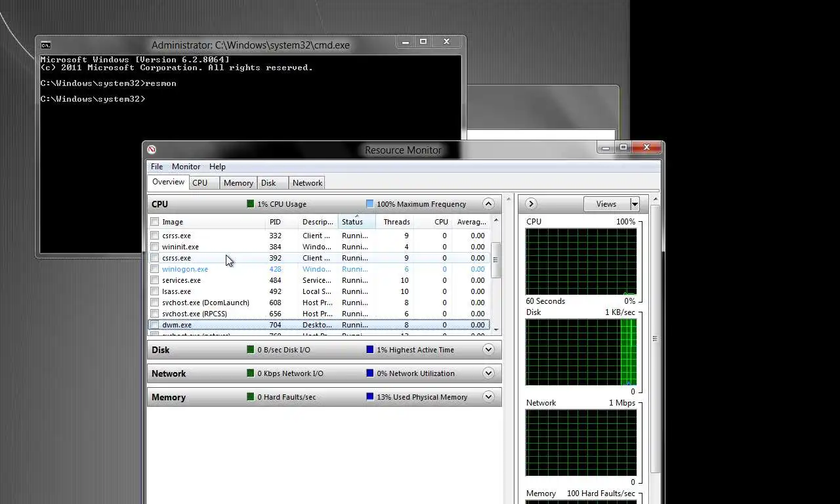This screenshot has width=840, height=504.
Task: Click the green Disk I/O indicator square
Action: 250,350
